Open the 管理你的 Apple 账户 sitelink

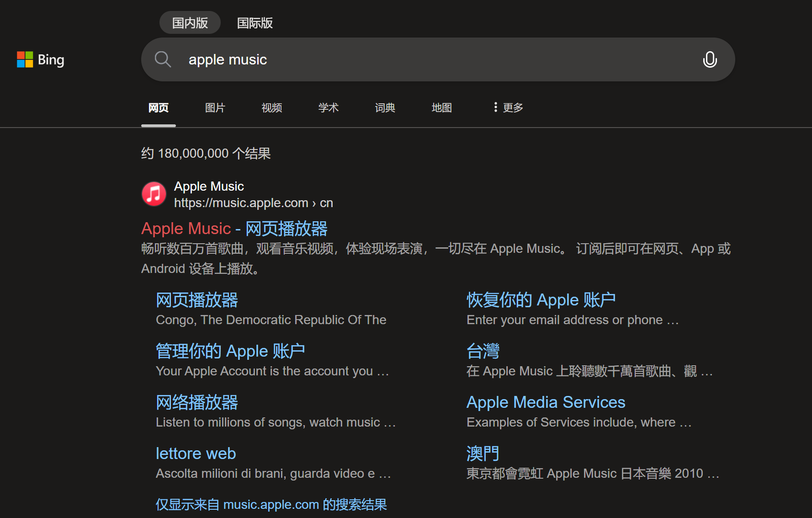[230, 351]
